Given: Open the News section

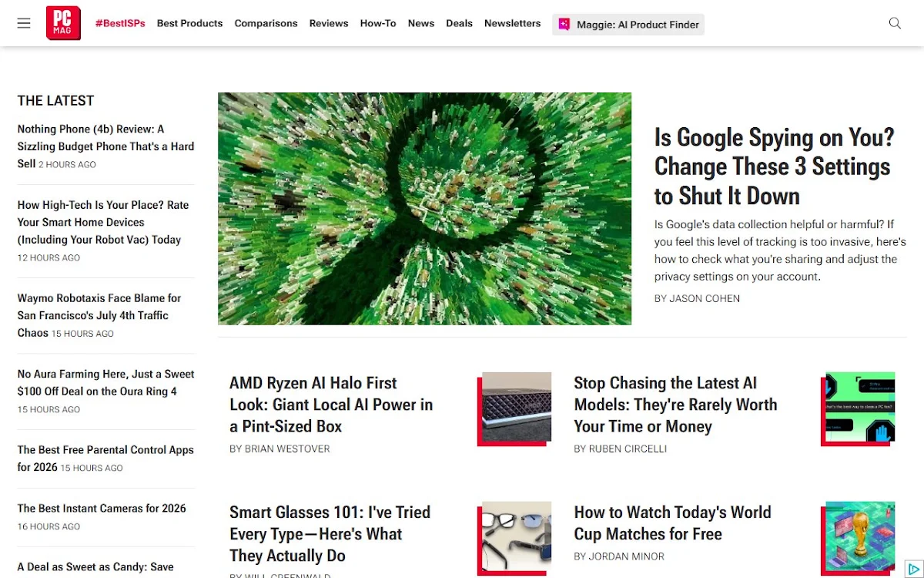Looking at the screenshot, I should click(x=421, y=23).
